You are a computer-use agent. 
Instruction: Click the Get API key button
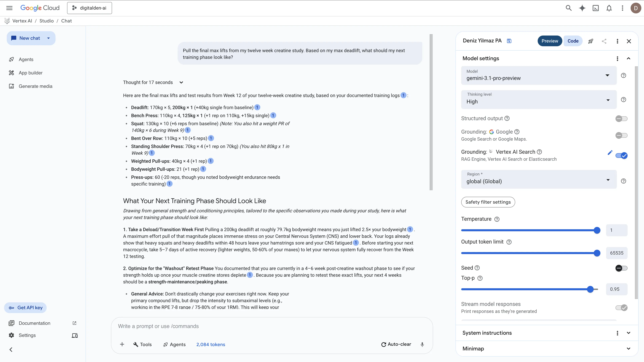25,308
